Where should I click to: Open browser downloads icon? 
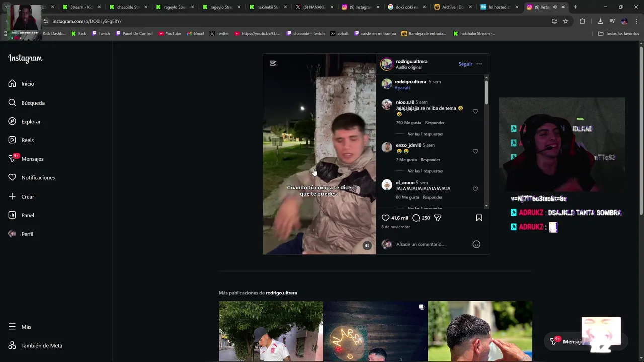(600, 21)
